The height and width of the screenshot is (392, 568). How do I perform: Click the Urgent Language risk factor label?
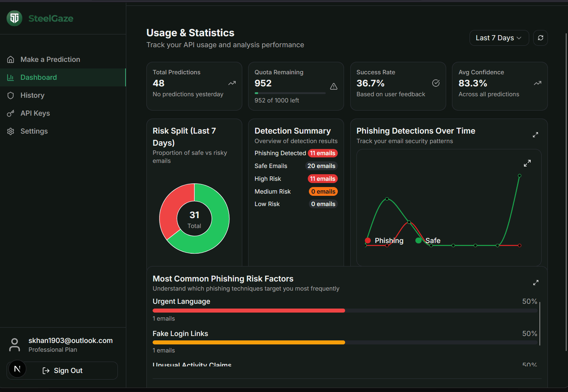click(x=181, y=301)
